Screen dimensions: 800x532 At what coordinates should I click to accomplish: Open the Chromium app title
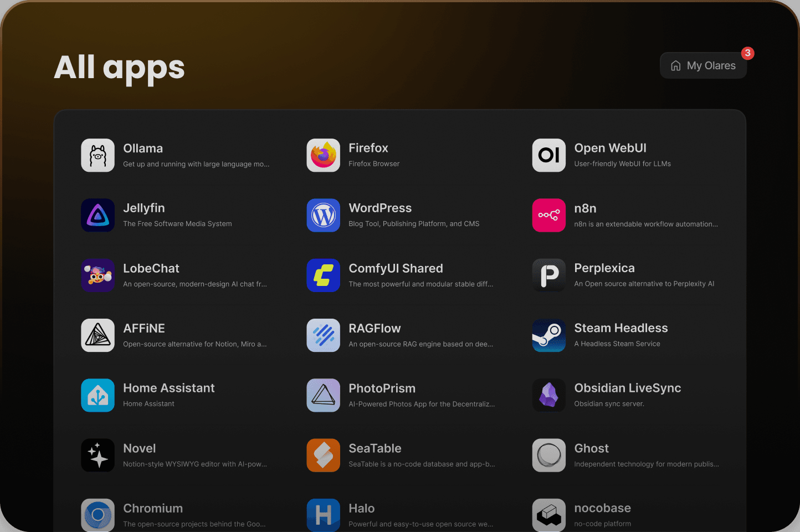click(x=153, y=508)
